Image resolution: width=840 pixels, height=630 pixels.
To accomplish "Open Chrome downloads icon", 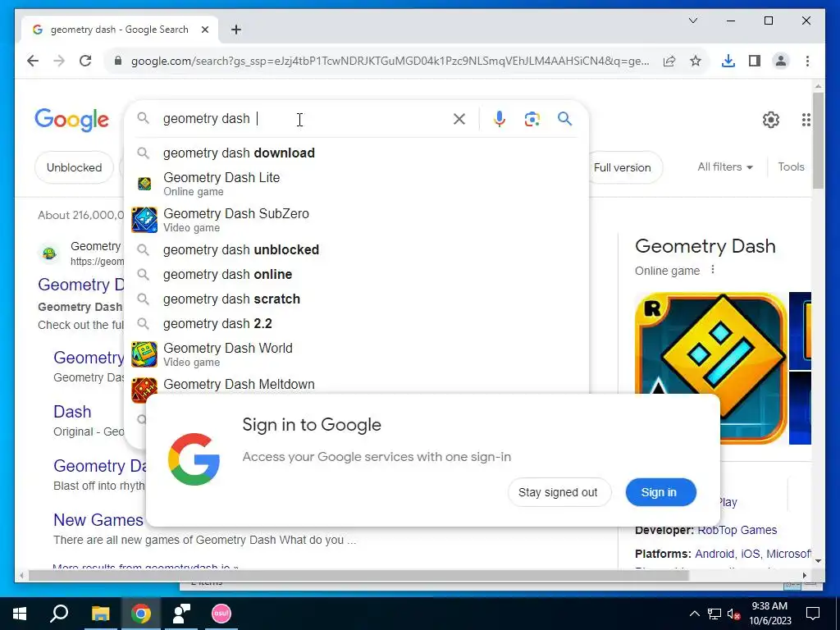I will (728, 61).
